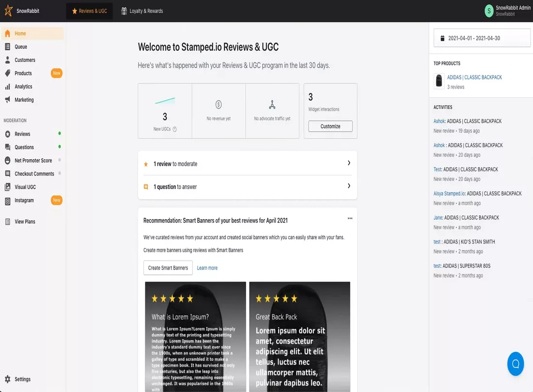The height and width of the screenshot is (392, 533).
Task: Click the Settings gear icon
Action: tap(7, 379)
